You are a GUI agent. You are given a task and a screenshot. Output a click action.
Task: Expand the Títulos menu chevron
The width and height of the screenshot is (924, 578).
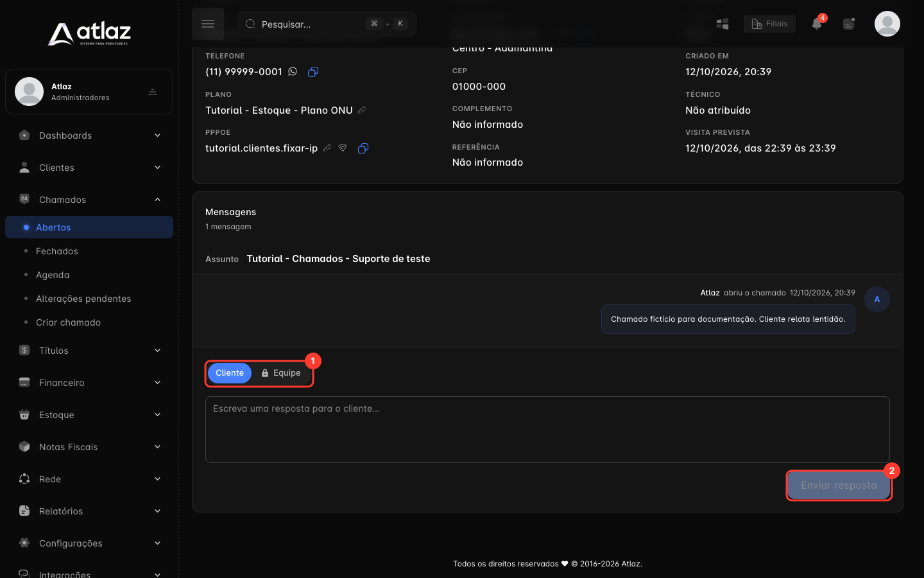pyautogui.click(x=157, y=351)
